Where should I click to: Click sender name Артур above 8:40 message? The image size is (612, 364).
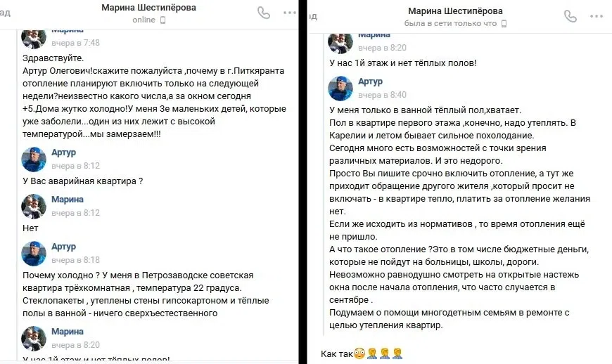[x=371, y=82]
